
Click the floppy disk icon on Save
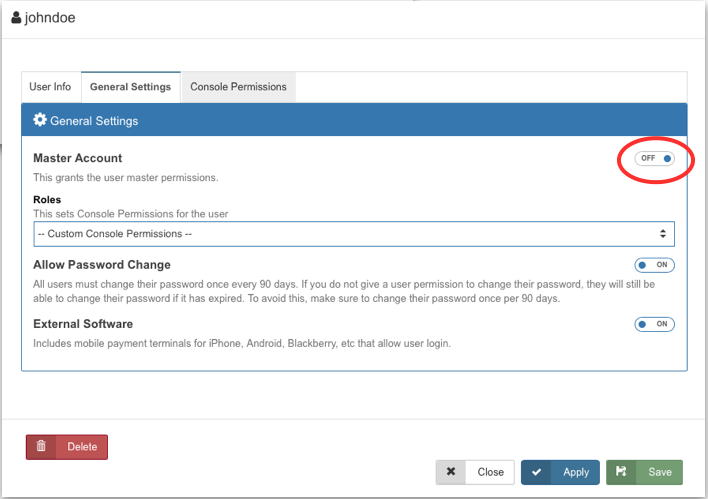[622, 472]
